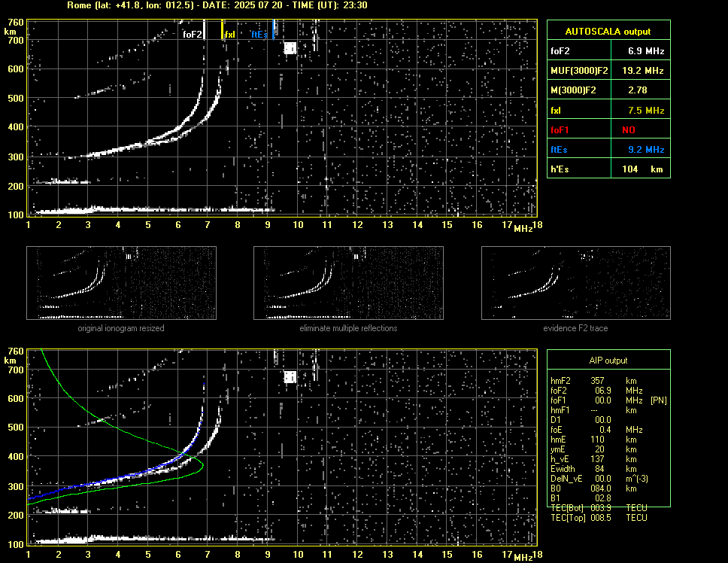Image resolution: width=728 pixels, height=563 pixels.
Task: Click the red foF1 label in AUTOSCALA table
Action: pos(560,130)
